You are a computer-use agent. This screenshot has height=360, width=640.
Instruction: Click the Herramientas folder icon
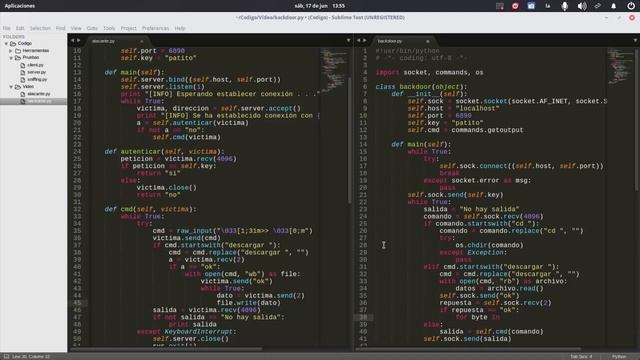(x=18, y=51)
